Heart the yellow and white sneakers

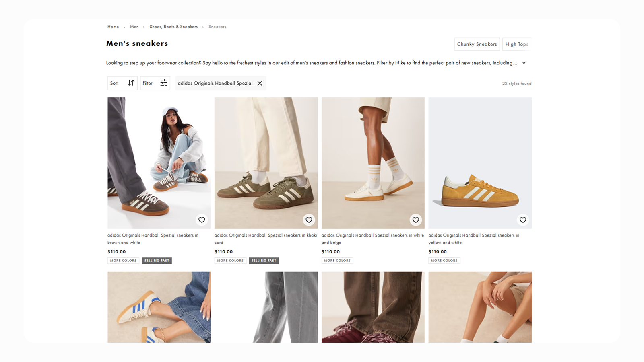point(523,220)
